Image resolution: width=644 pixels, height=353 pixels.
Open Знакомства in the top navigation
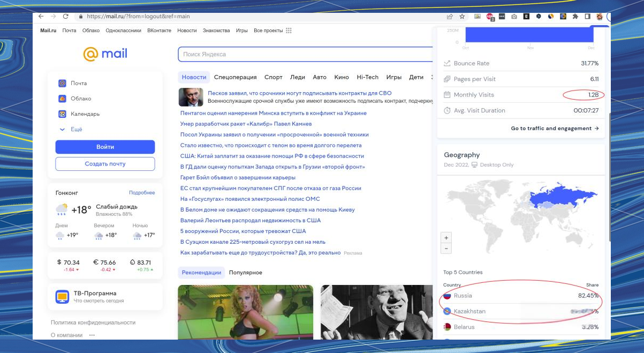click(x=216, y=31)
